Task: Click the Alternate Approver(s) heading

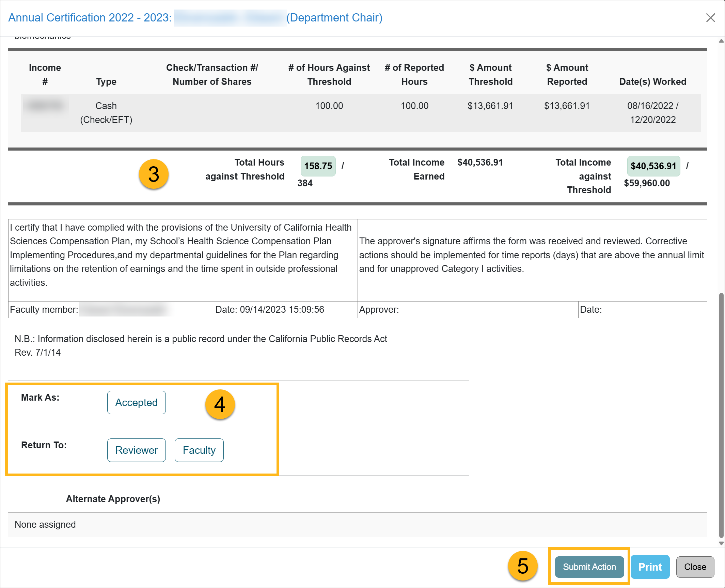Action: pyautogui.click(x=113, y=499)
